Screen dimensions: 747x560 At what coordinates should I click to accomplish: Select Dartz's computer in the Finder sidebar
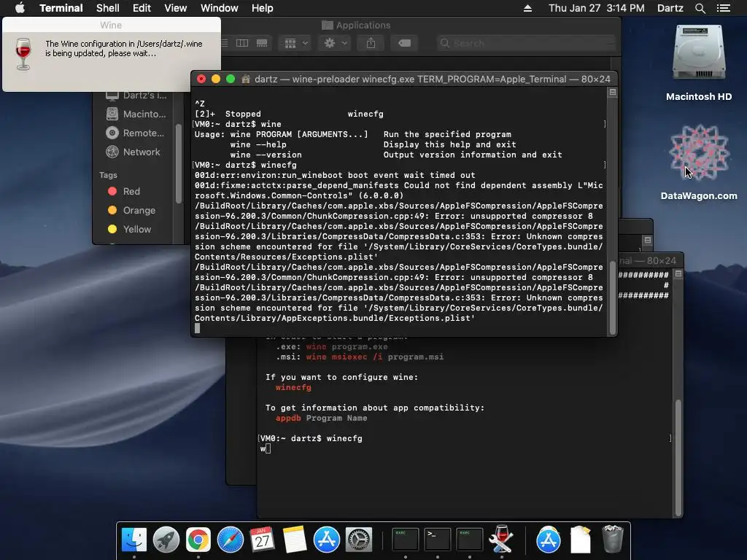tap(137, 96)
